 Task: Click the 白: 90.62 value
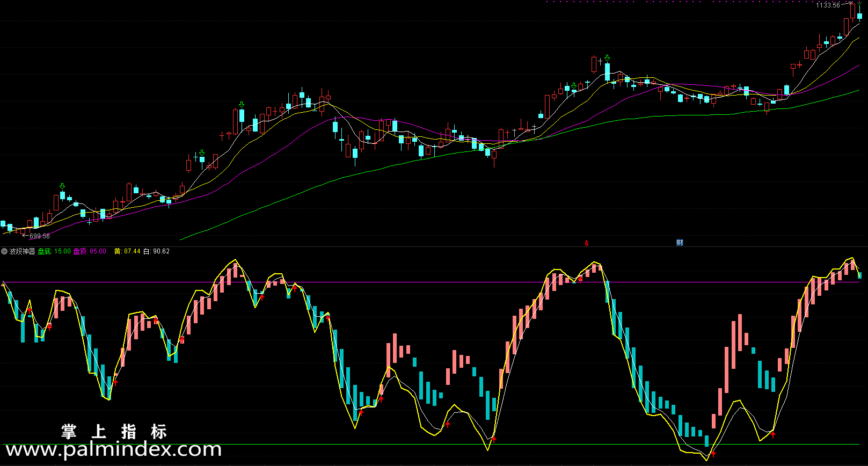(x=156, y=251)
